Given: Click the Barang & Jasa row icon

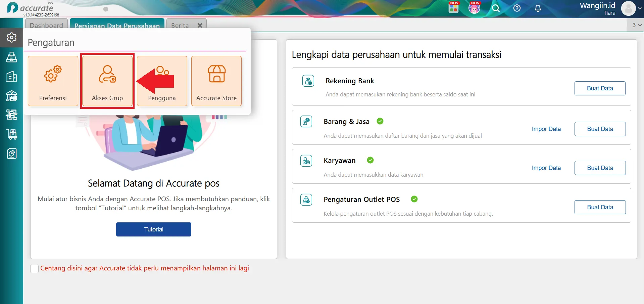Looking at the screenshot, I should tap(306, 122).
